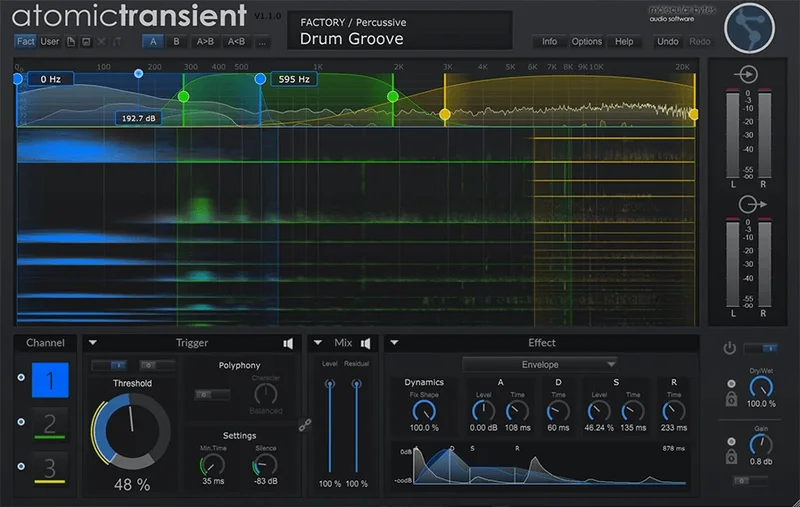Click the output meter arrow-out-circle icon
800x507 pixels.
[751, 205]
